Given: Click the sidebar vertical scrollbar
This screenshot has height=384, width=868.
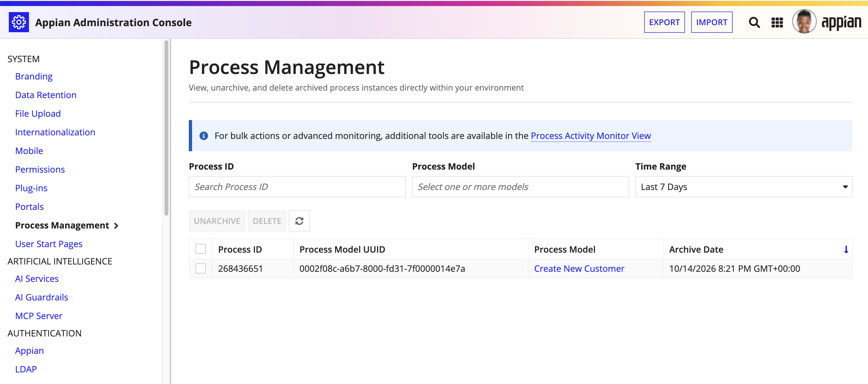Looking at the screenshot, I should pyautogui.click(x=166, y=128).
